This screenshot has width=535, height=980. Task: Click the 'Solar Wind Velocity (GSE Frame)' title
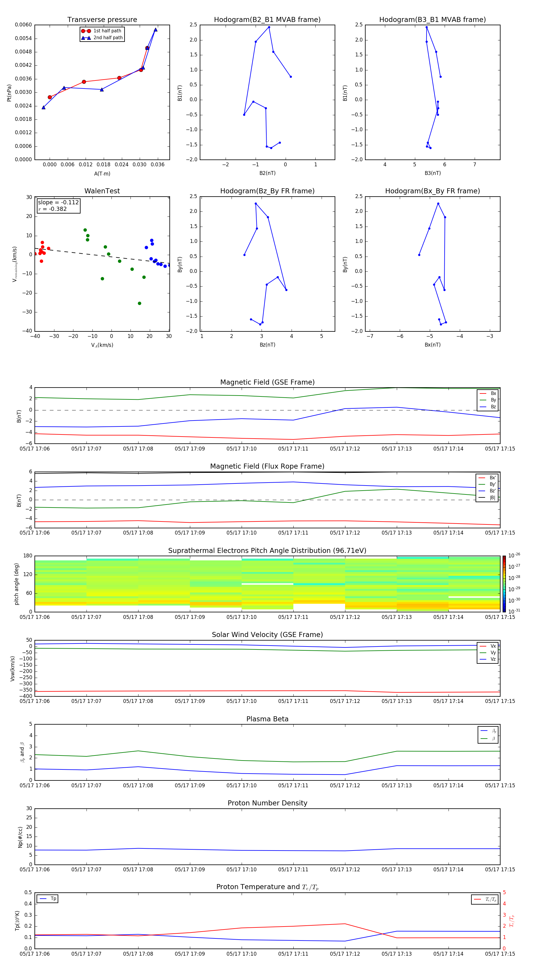(x=267, y=635)
